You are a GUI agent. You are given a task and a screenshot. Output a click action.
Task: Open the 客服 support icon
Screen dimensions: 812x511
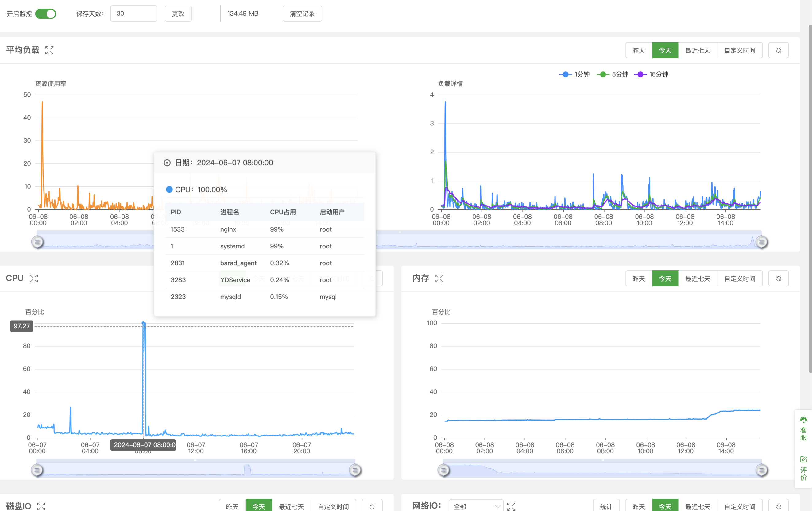click(x=803, y=429)
